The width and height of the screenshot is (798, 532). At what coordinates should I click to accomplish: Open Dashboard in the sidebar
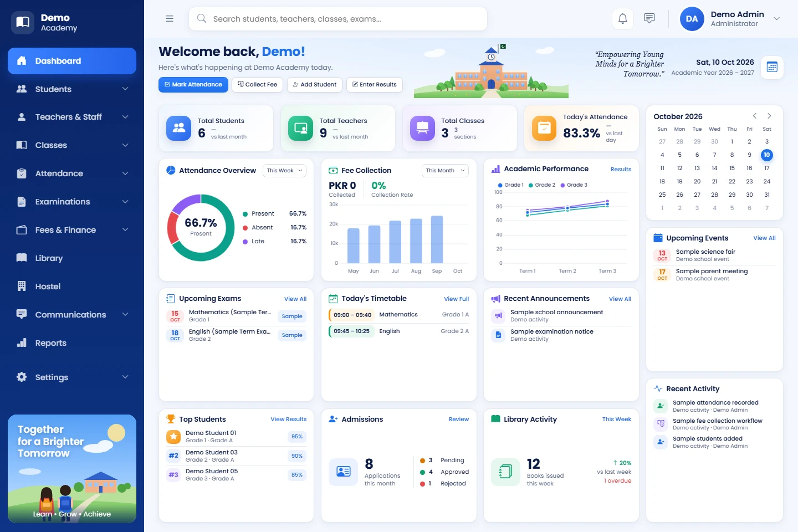coord(72,61)
